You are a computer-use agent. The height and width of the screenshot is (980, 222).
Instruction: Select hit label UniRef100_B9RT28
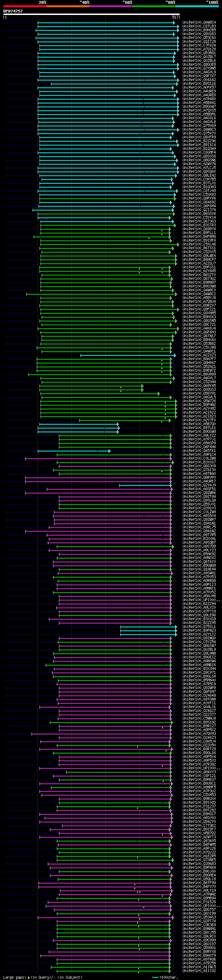tap(199, 749)
